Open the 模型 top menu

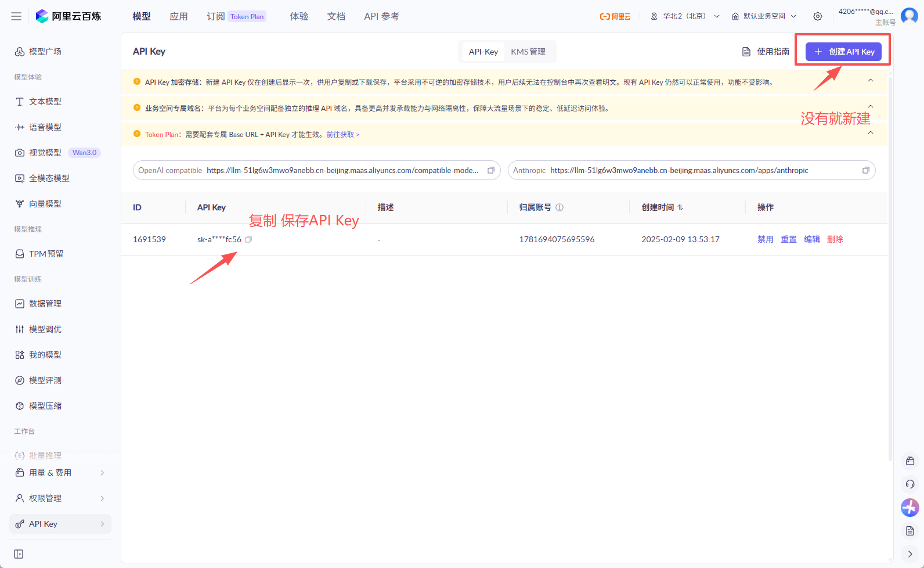click(x=142, y=16)
